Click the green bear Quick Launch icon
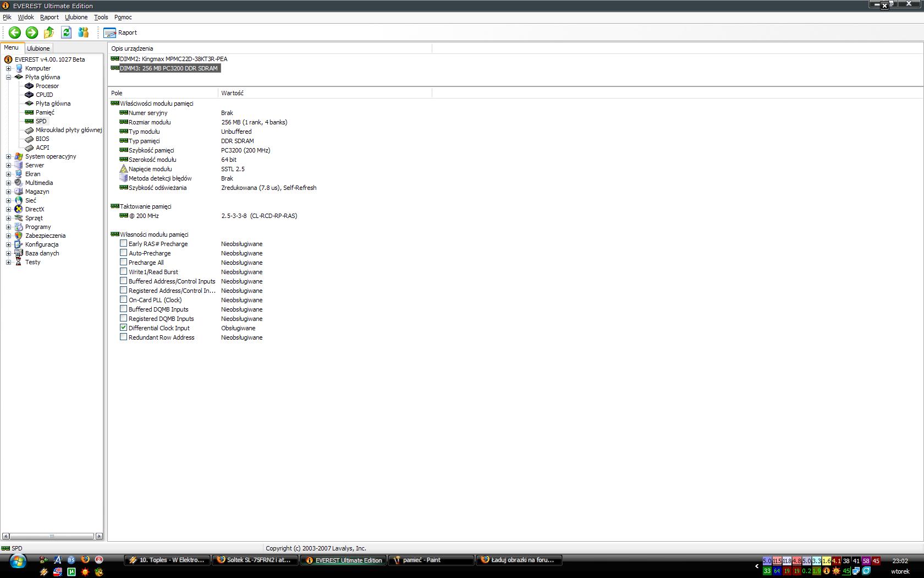The width and height of the screenshot is (924, 578). click(x=99, y=571)
